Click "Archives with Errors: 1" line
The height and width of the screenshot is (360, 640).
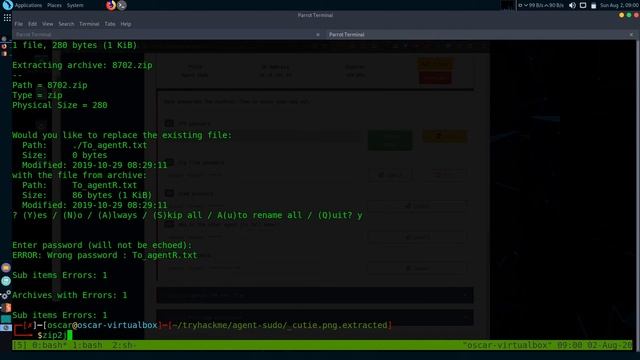coord(69,295)
